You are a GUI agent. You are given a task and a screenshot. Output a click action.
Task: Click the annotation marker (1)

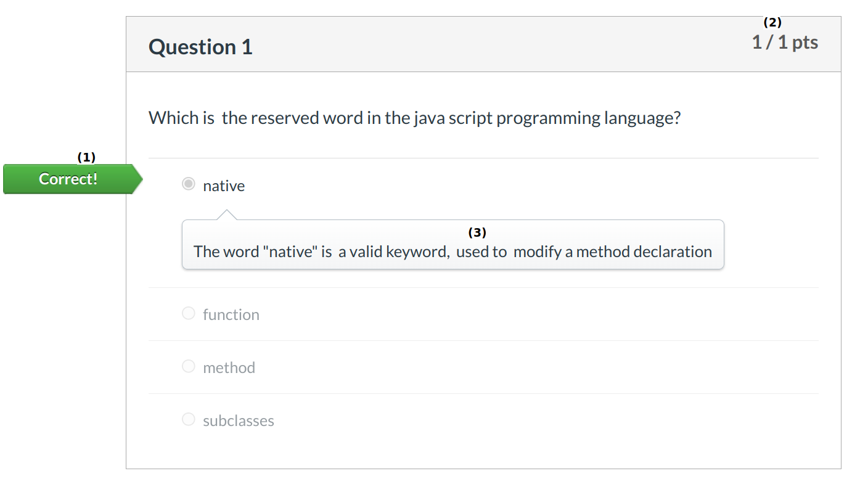pos(86,157)
